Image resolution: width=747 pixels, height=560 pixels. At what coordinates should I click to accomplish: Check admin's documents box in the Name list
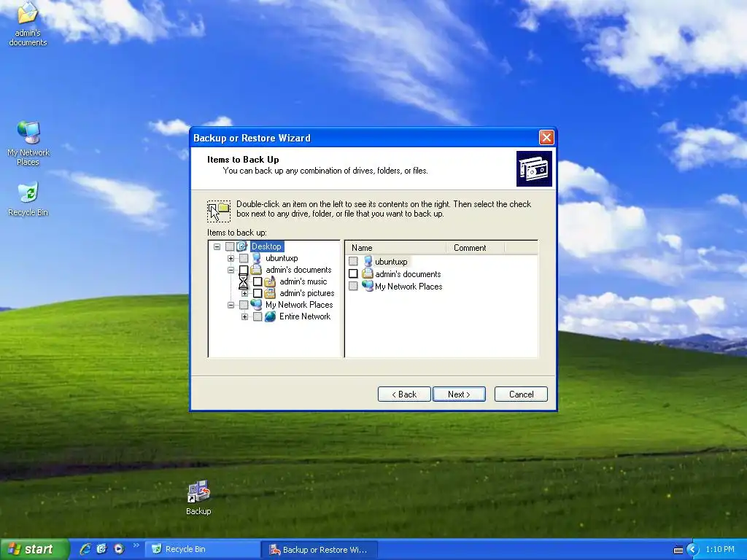point(353,273)
